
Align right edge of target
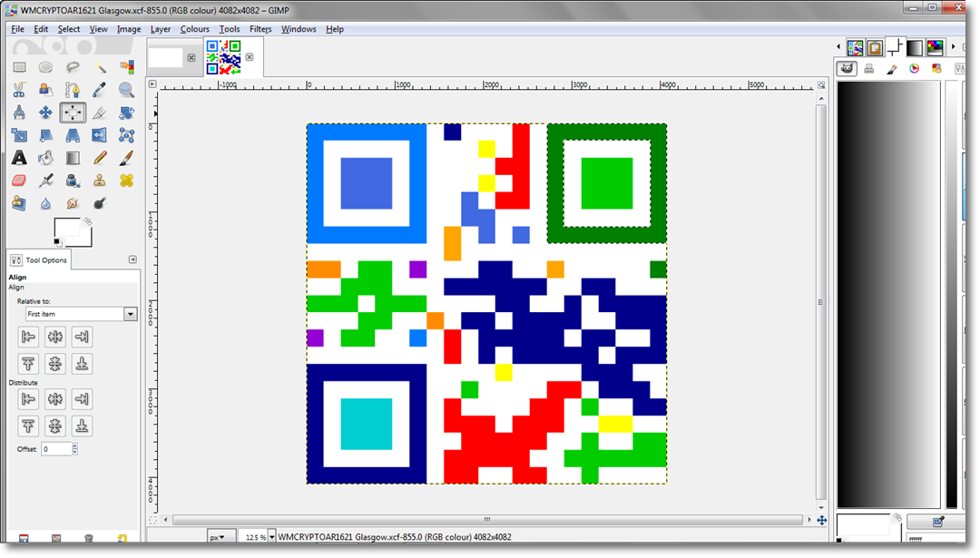(82, 337)
